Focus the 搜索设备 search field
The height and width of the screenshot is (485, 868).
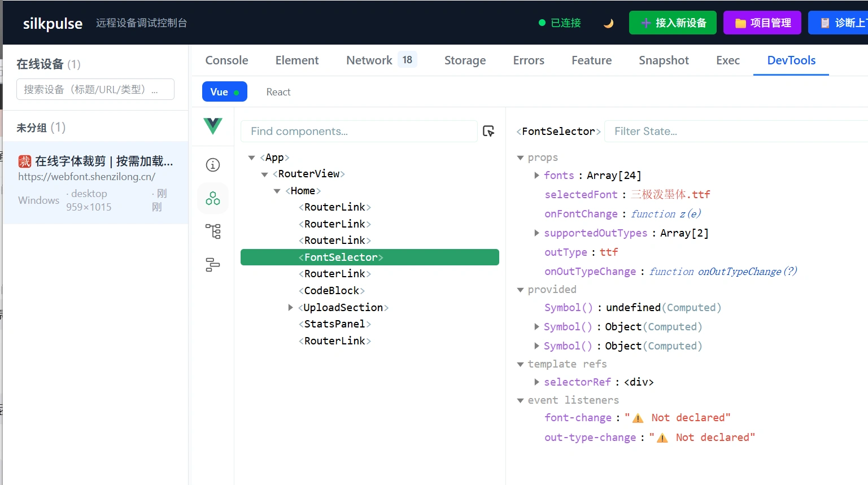95,89
